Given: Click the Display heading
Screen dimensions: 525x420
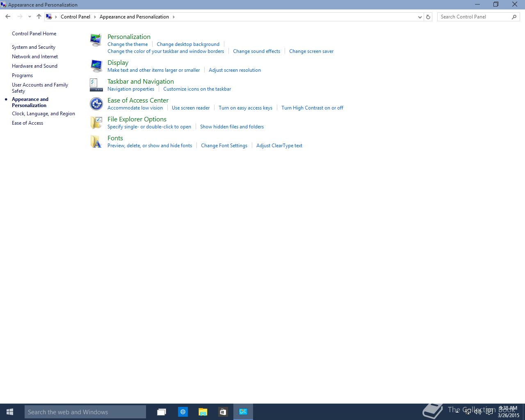Looking at the screenshot, I should click(118, 62).
